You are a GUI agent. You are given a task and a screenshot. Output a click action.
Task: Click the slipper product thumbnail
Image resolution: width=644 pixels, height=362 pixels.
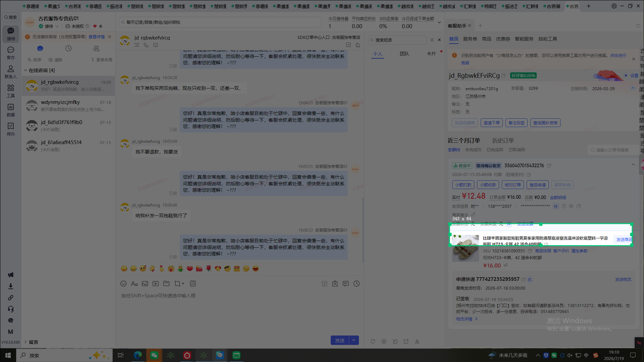(x=465, y=248)
